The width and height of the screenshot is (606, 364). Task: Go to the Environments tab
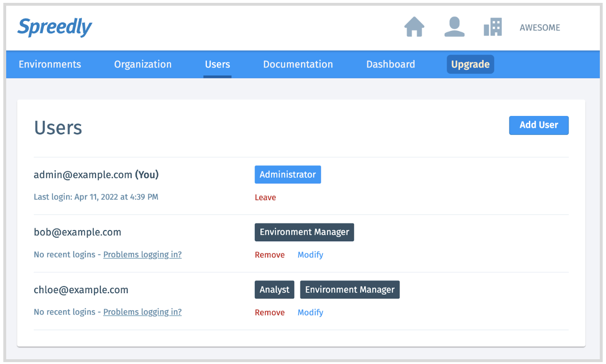[x=50, y=64]
